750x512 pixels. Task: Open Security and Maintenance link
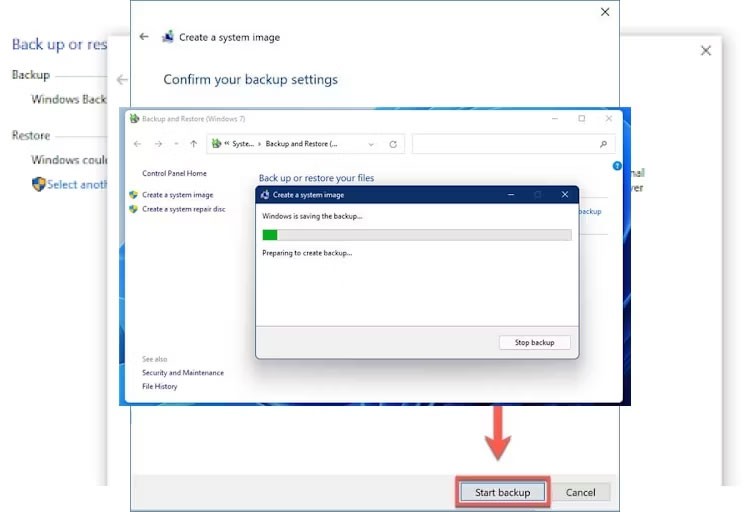click(183, 373)
